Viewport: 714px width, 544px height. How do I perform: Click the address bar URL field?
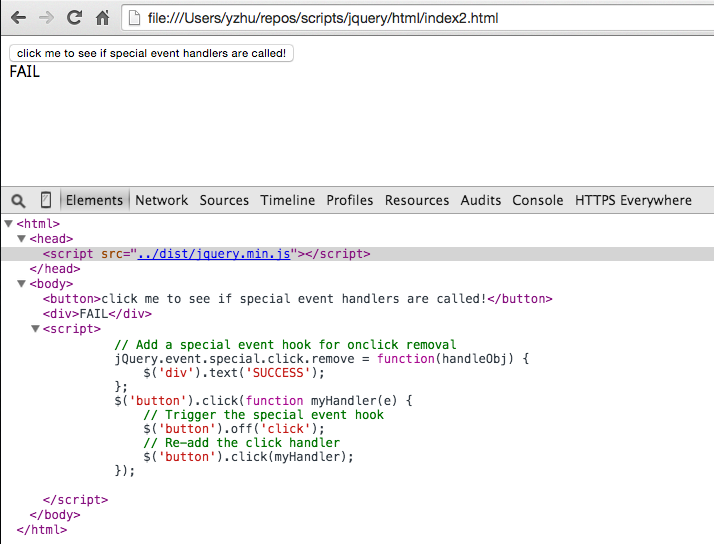click(400, 18)
